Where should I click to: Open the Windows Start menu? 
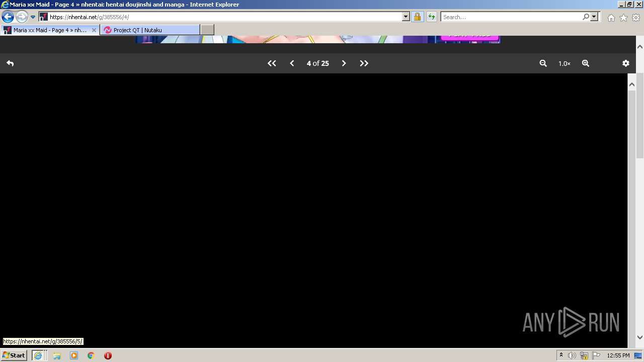[14, 355]
